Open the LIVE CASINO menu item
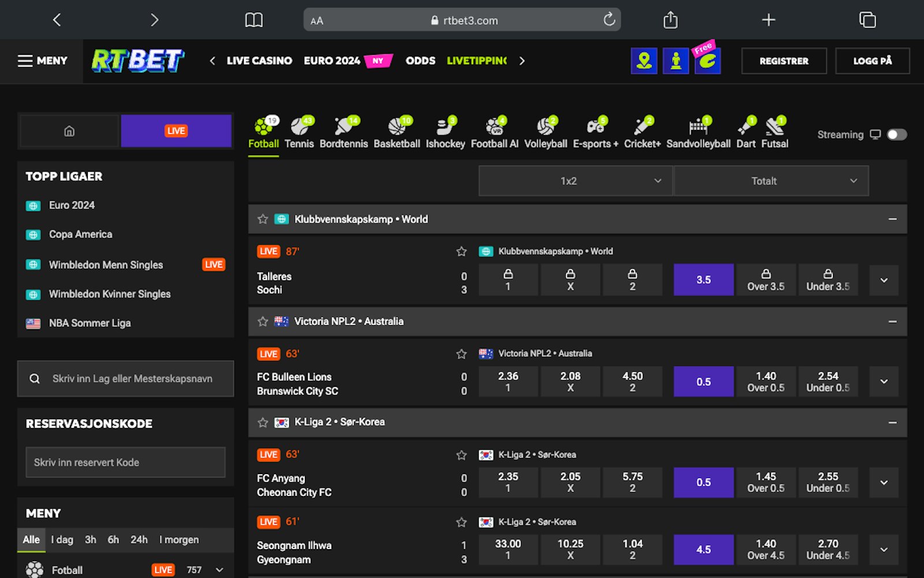 pyautogui.click(x=259, y=60)
